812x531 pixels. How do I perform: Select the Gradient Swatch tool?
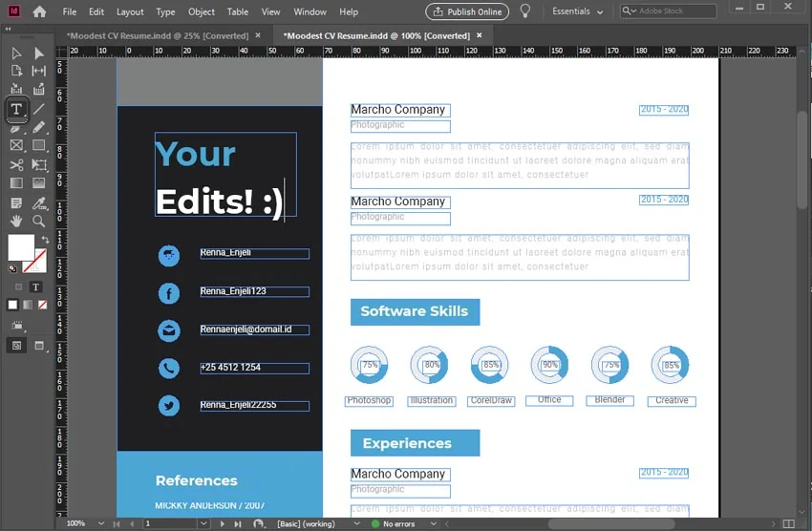(16, 183)
